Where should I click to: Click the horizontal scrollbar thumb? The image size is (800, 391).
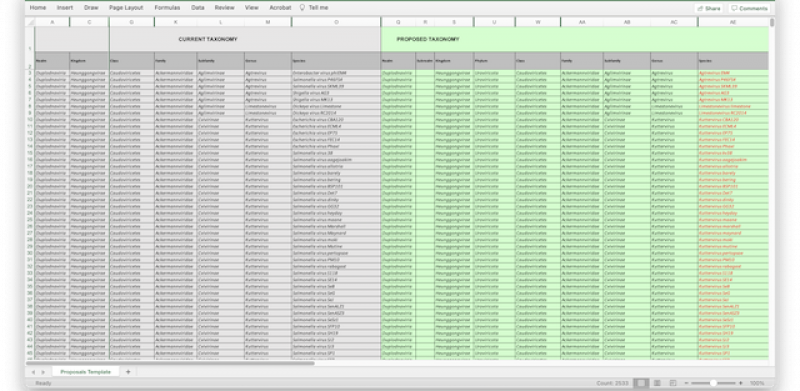pos(170,363)
